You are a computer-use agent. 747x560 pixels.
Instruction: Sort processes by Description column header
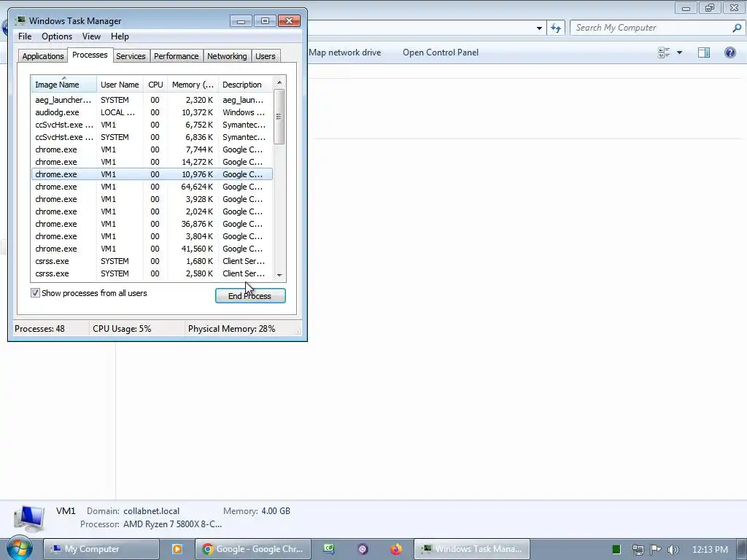click(x=245, y=85)
